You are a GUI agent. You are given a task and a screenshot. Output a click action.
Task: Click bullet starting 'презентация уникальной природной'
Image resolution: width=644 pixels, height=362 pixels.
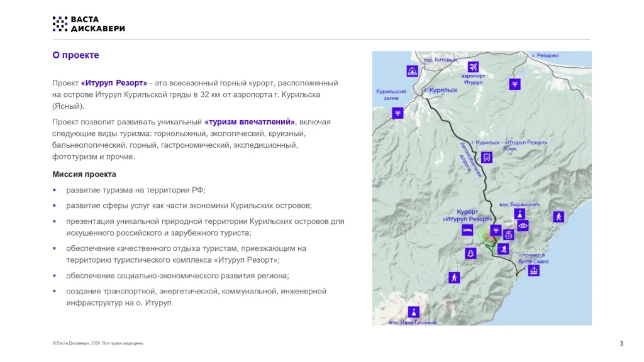click(206, 227)
